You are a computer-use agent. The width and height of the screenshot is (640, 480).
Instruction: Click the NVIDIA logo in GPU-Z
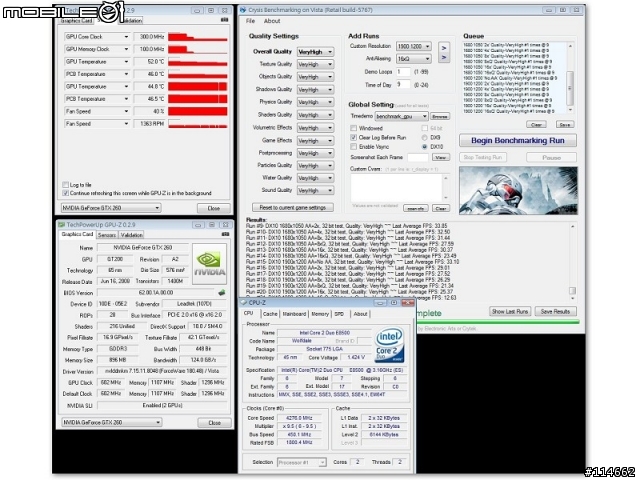[x=209, y=264]
